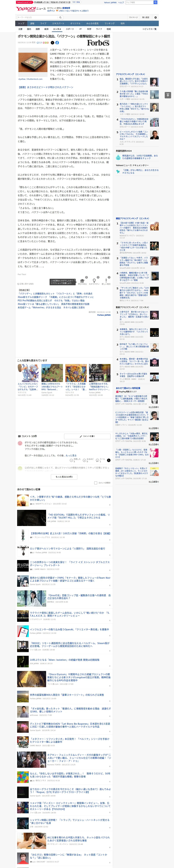Expand comment with もっと見る inline link

71,455
